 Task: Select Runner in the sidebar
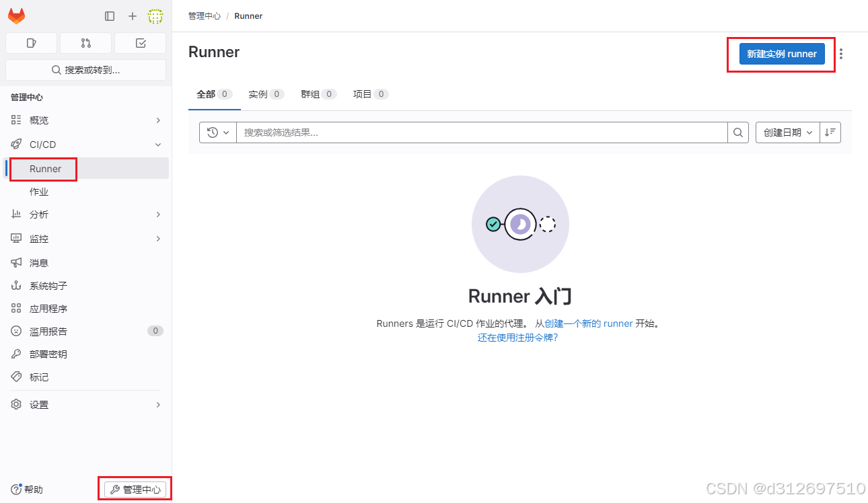[85, 169]
